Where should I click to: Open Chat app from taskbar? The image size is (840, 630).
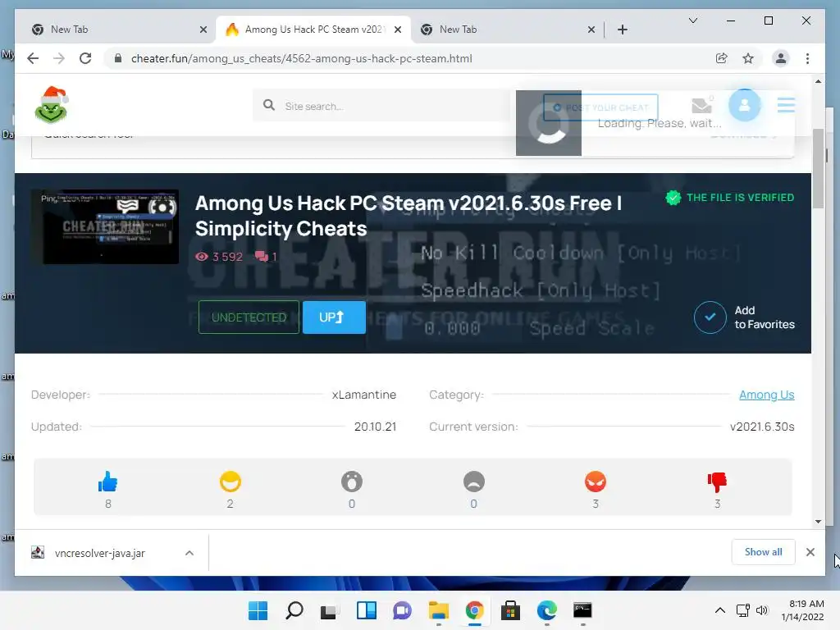point(402,610)
